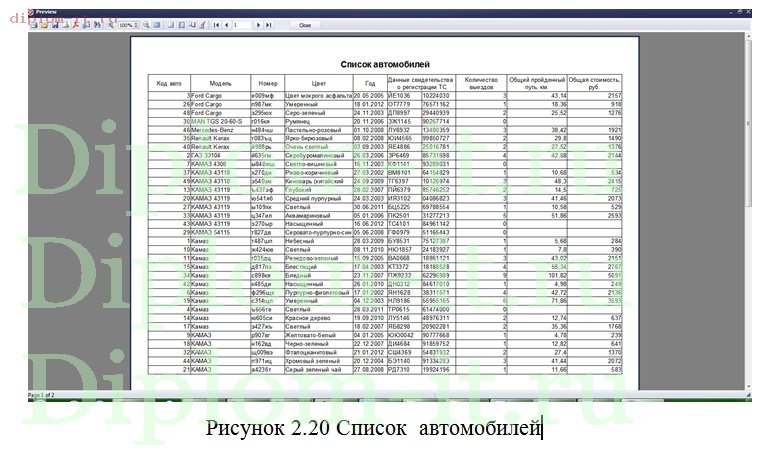Click the 'Цвет' column header
This screenshot has width=763, height=455.
pos(319,83)
